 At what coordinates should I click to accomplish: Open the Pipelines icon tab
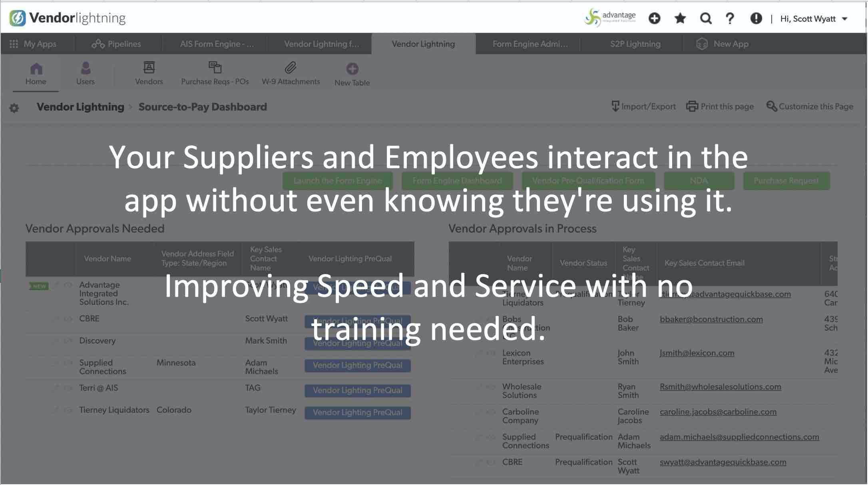(98, 44)
